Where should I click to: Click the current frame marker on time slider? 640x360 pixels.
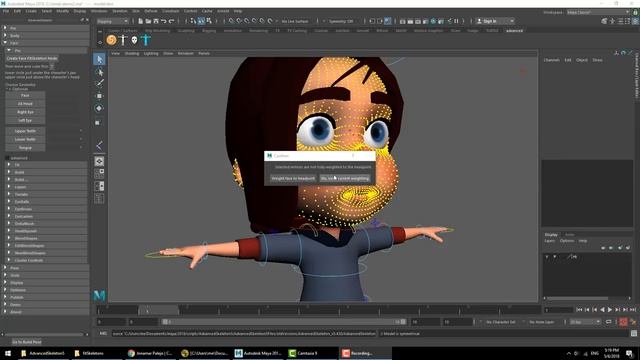click(x=159, y=311)
